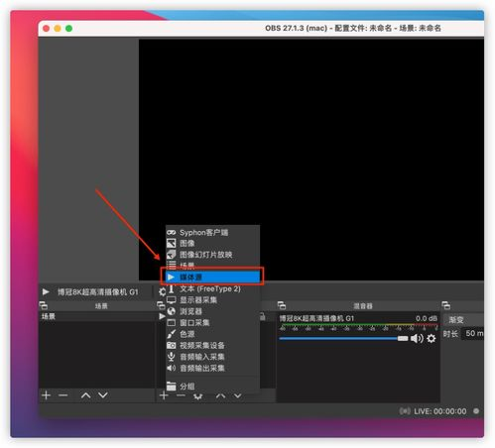The image size is (495, 448).
Task: Select the 图像 image source entry
Action: [212, 244]
